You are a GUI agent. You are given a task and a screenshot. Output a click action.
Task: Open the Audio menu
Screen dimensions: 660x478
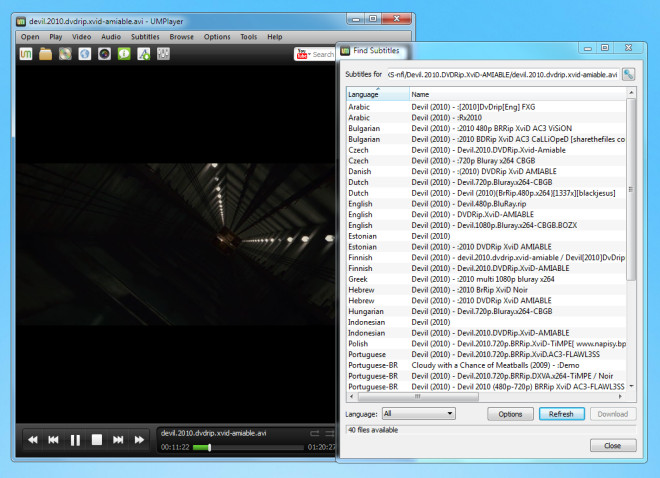pos(111,37)
